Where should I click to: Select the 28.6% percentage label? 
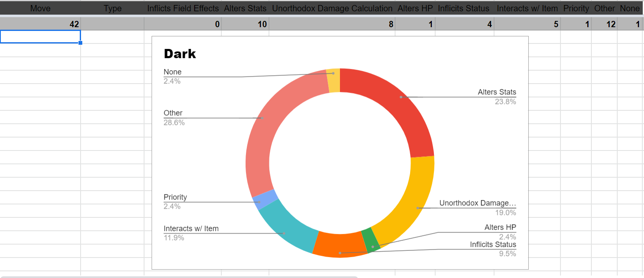(x=174, y=123)
